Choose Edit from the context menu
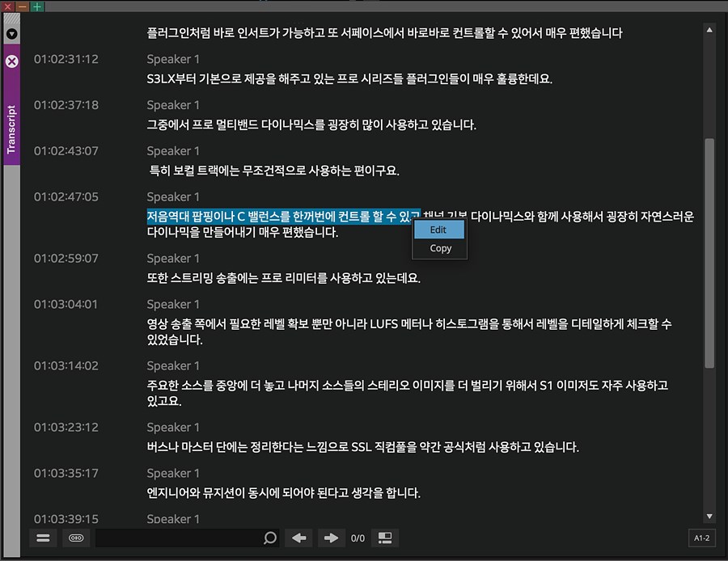This screenshot has height=561, width=728. click(x=438, y=230)
